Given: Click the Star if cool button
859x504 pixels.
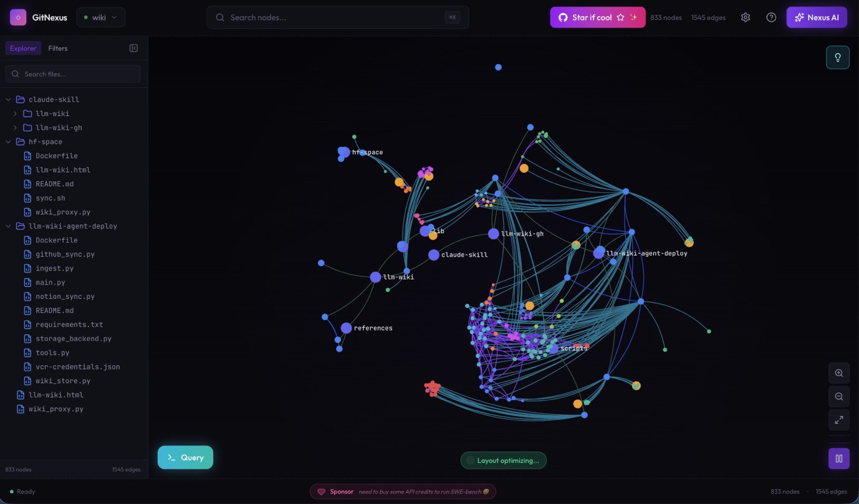Looking at the screenshot, I should tap(598, 17).
